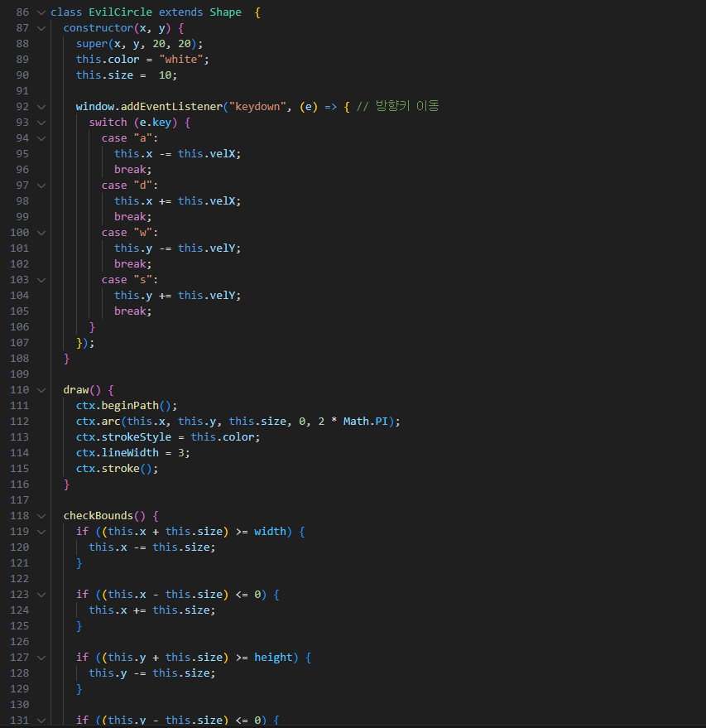Click line number 117 in the gutter

coord(20,500)
